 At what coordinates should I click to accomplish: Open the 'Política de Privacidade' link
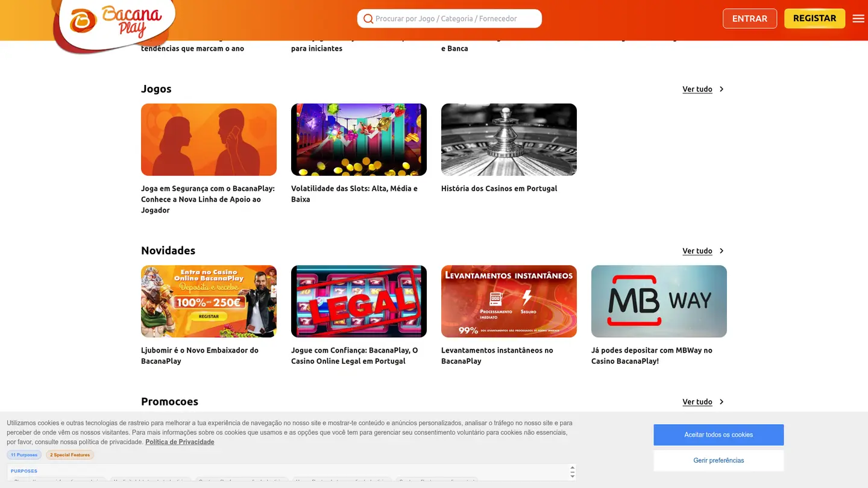(180, 442)
